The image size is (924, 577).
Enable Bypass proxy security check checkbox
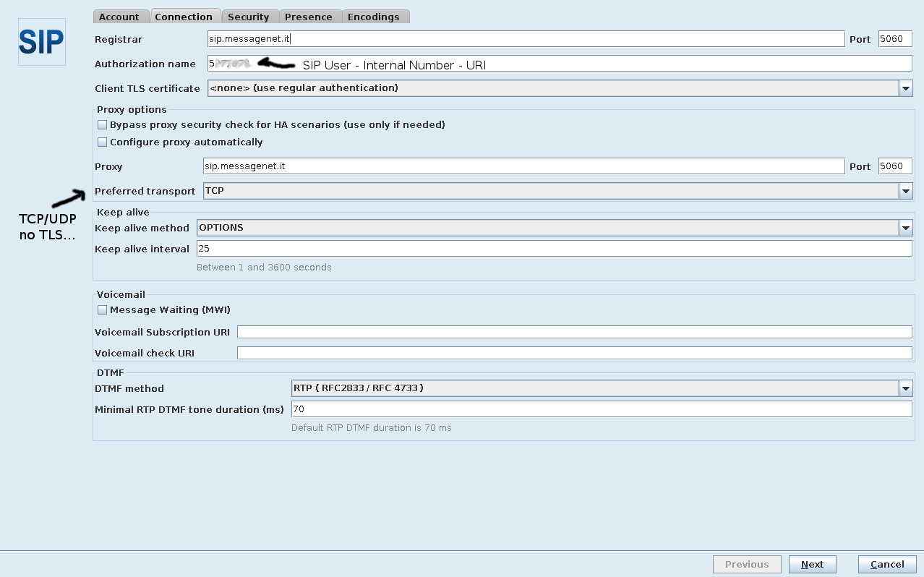(x=103, y=125)
